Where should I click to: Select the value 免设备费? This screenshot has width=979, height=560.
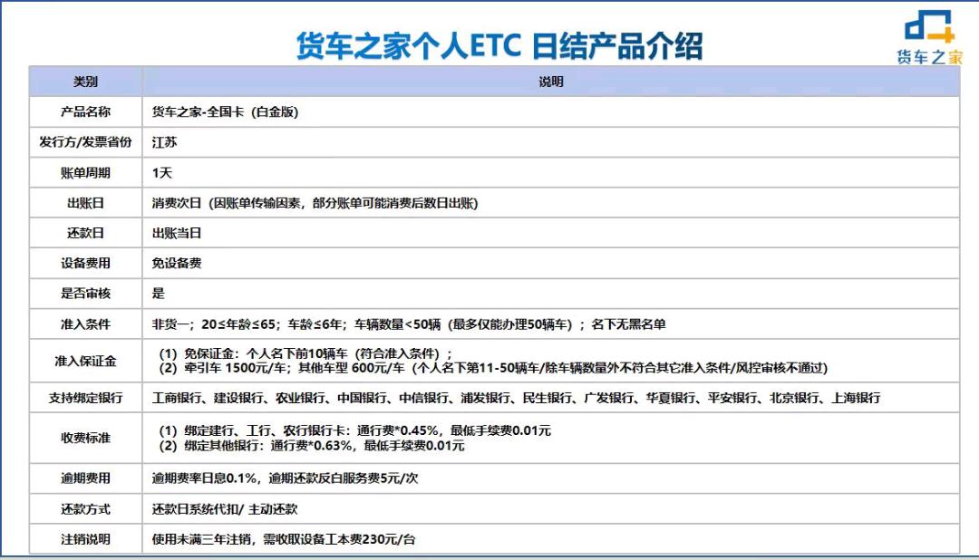177,263
